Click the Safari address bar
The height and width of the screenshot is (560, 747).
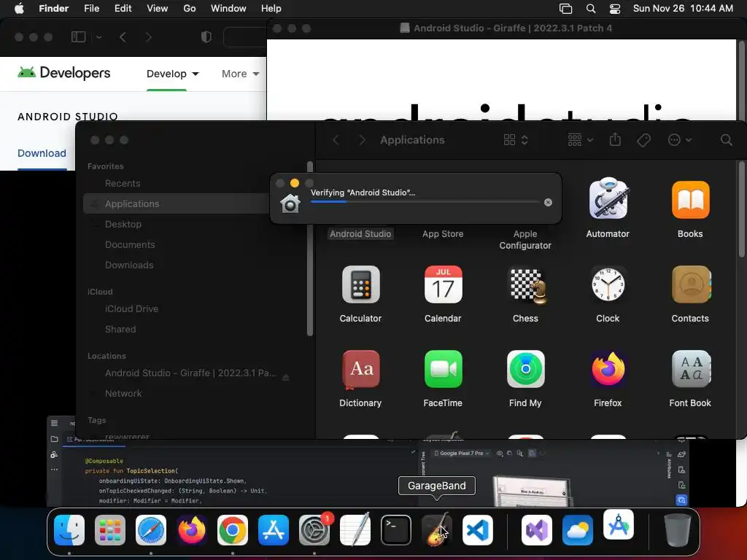pos(244,37)
